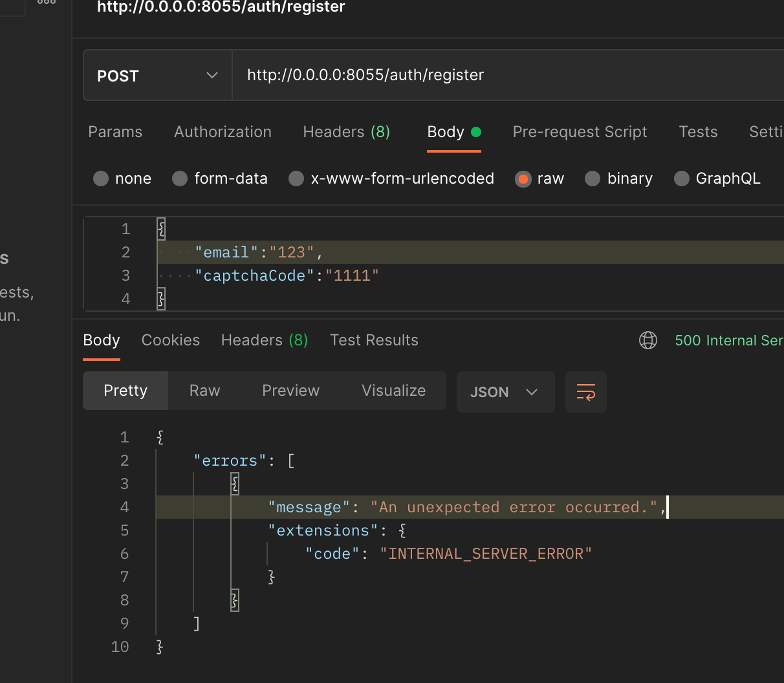Screen dimensions: 784x683
Task: Select the none body type
Action: pyautogui.click(x=122, y=179)
